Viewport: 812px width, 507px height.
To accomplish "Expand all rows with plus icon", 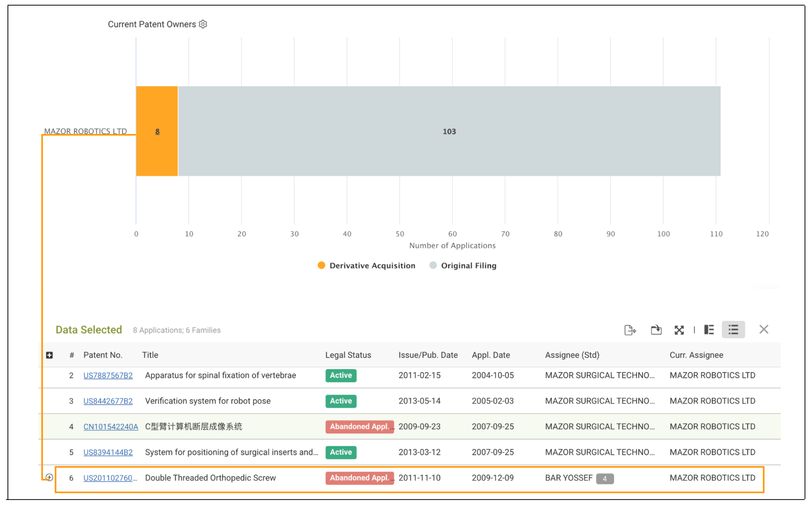I will [49, 355].
